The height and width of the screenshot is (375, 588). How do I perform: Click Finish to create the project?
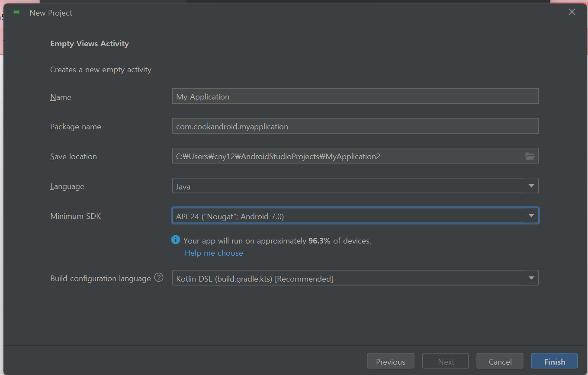point(555,361)
